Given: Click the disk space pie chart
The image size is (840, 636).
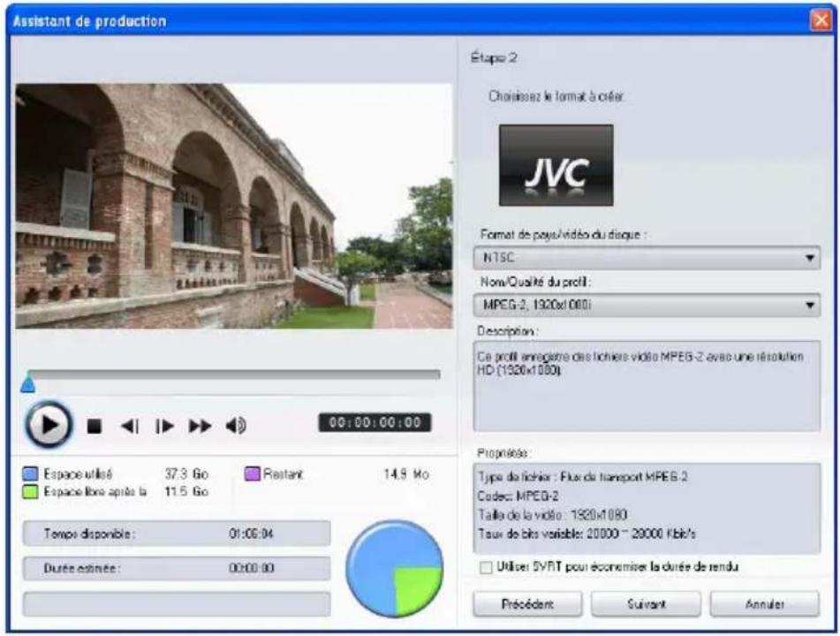Looking at the screenshot, I should pos(394,569).
